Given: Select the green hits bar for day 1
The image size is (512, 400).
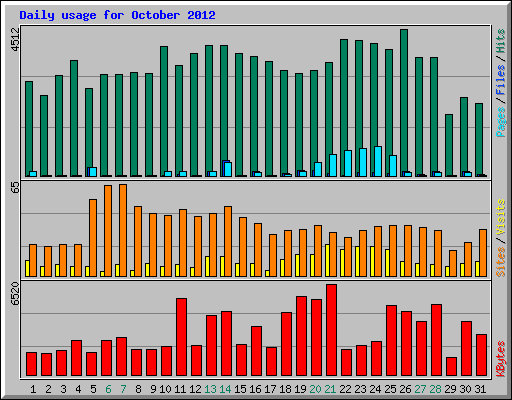Looking at the screenshot, I should (29, 129).
